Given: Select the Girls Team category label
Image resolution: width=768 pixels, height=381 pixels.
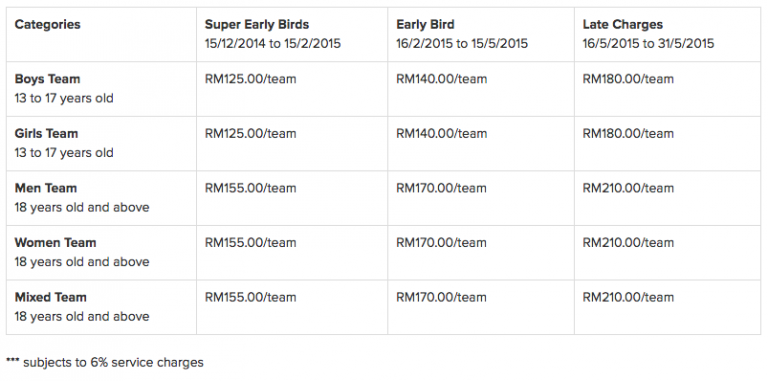Looking at the screenshot, I should click(46, 133).
